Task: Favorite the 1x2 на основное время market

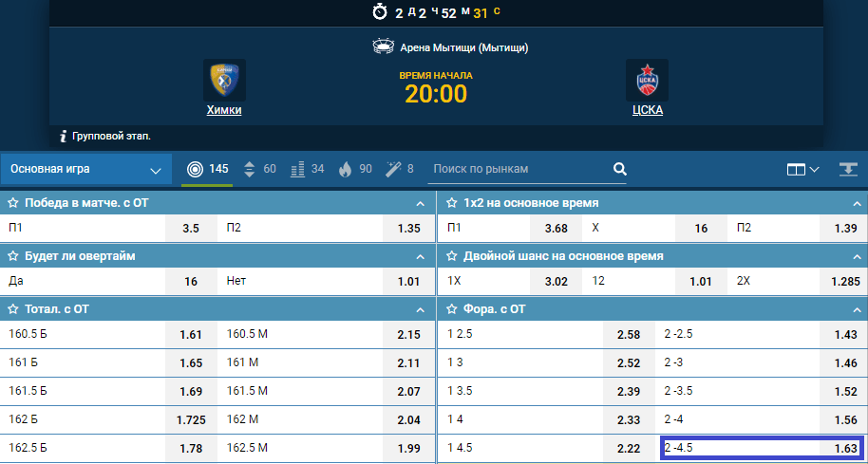Action: point(452,203)
